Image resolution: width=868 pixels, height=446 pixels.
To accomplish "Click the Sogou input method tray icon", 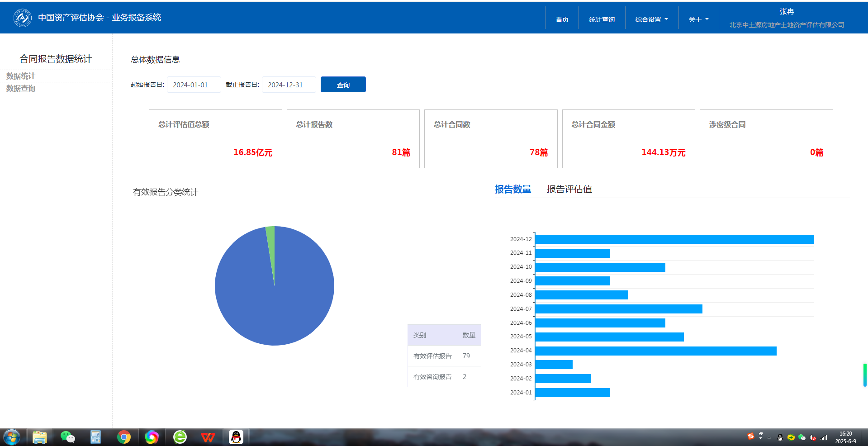I will pos(751,437).
